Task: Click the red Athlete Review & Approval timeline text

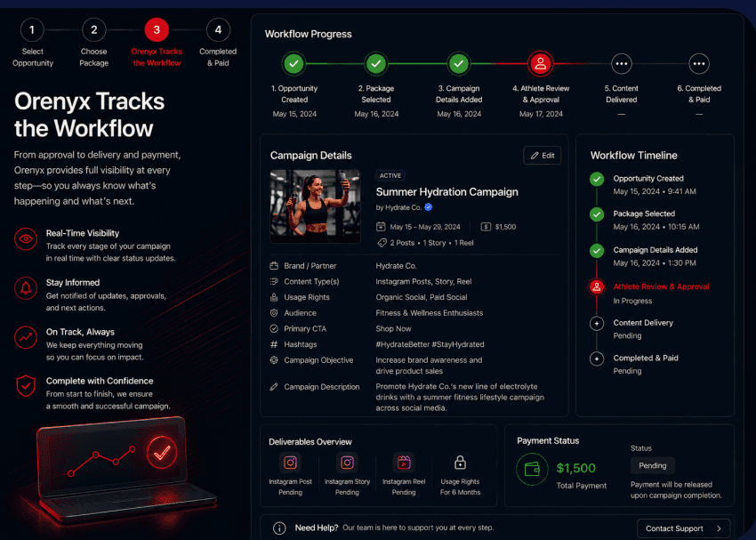Action: tap(661, 286)
